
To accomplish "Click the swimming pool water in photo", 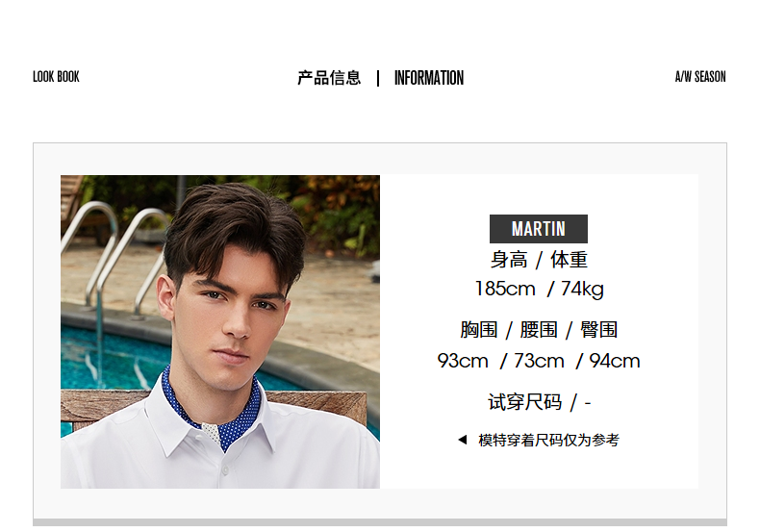I will click(x=112, y=359).
